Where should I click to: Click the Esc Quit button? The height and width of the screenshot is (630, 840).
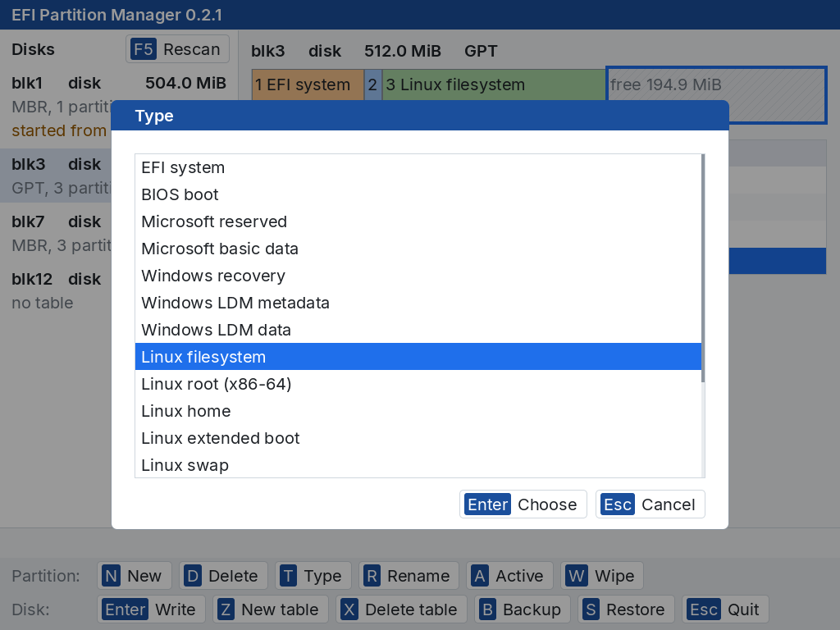725,609
